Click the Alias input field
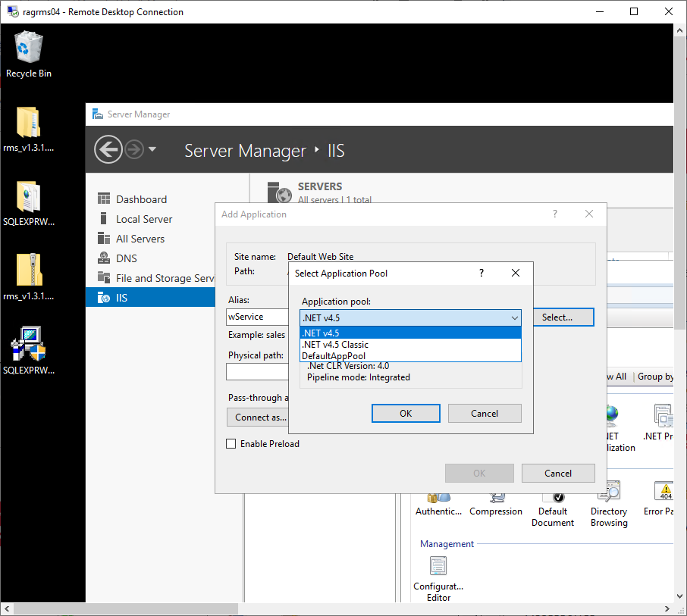This screenshot has height=616, width=687. tap(257, 317)
